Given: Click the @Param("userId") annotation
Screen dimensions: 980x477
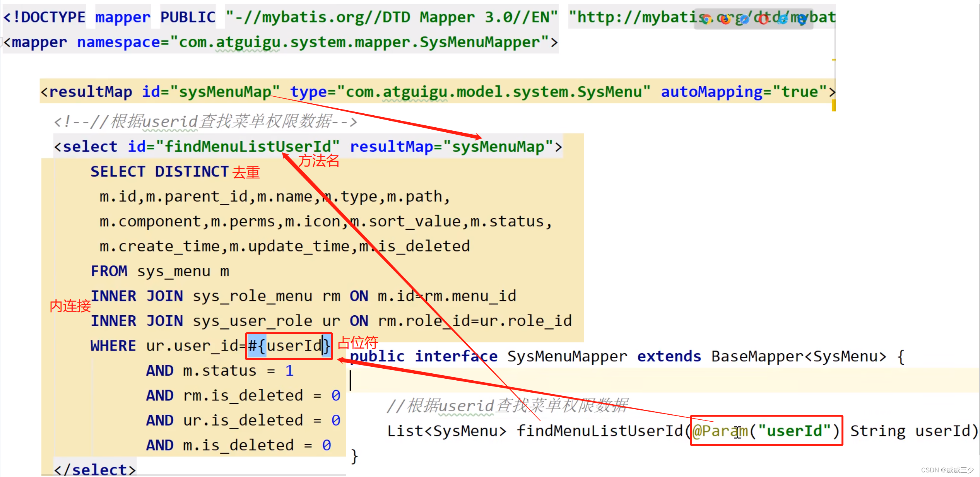Looking at the screenshot, I should (766, 431).
